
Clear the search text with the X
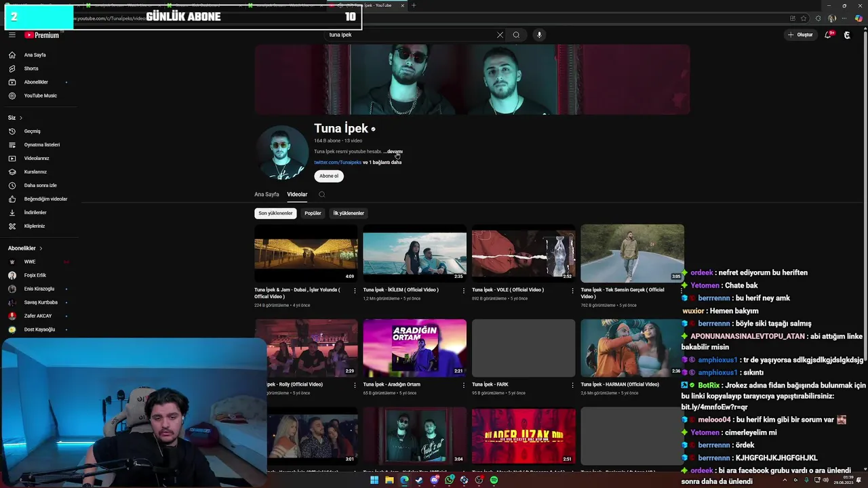coord(500,35)
